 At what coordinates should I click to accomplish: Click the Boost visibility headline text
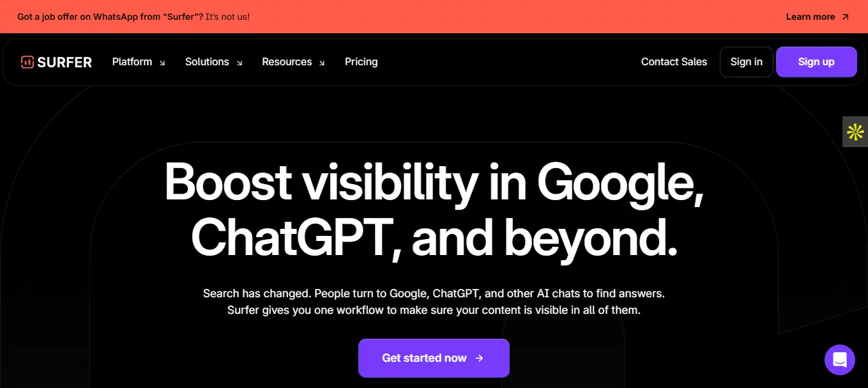(x=434, y=210)
